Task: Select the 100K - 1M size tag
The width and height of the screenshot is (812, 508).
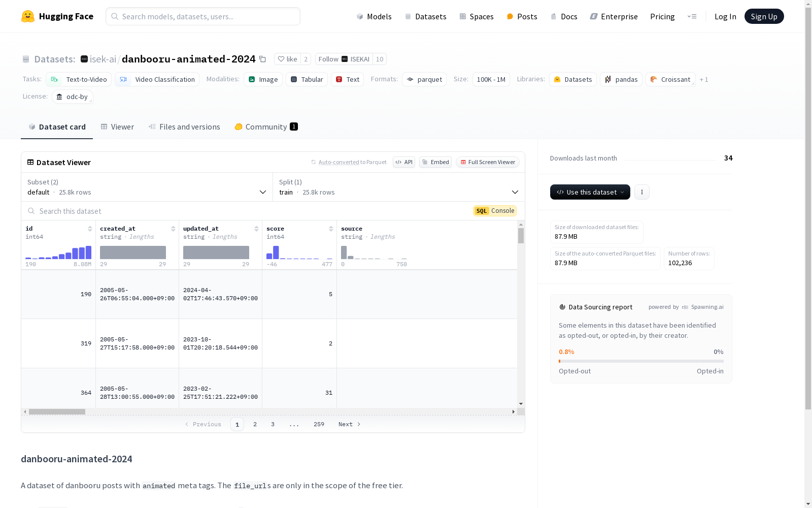Action: 491,79
